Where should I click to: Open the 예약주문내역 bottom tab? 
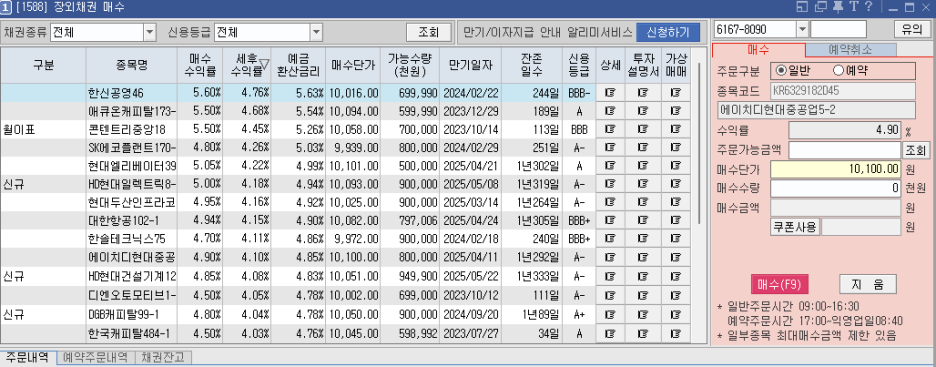95,357
